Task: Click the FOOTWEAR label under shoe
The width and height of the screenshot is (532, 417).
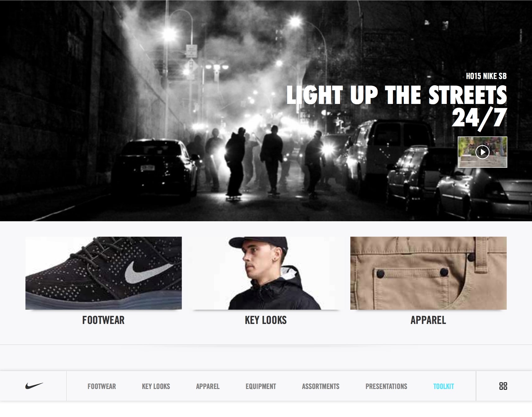Action: coord(103,320)
